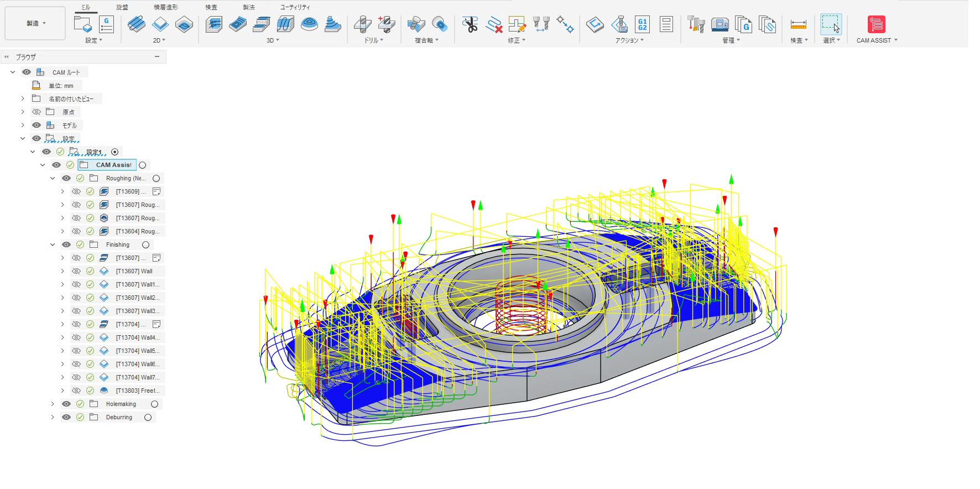Open the tool library icon
Viewport: 980px width, 489px height.
pyautogui.click(x=695, y=25)
